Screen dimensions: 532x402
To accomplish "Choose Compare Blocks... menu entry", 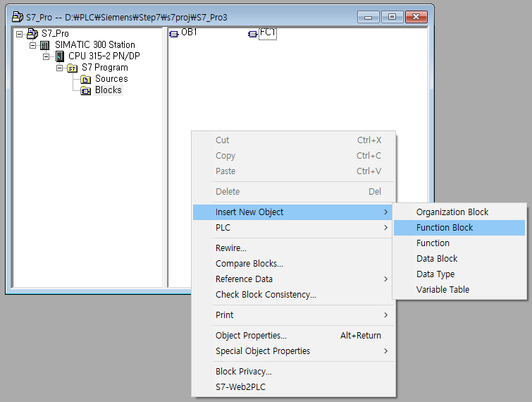I will click(x=292, y=264).
